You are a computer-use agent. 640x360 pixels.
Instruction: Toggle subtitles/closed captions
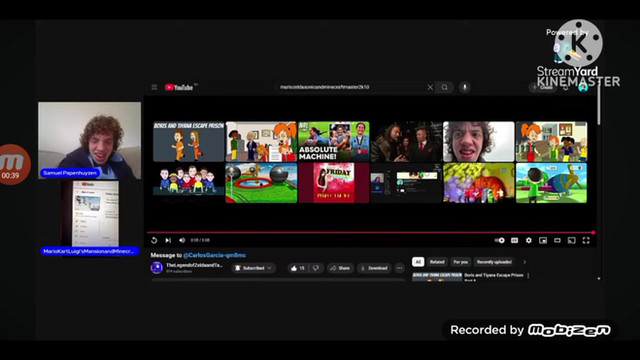(514, 240)
